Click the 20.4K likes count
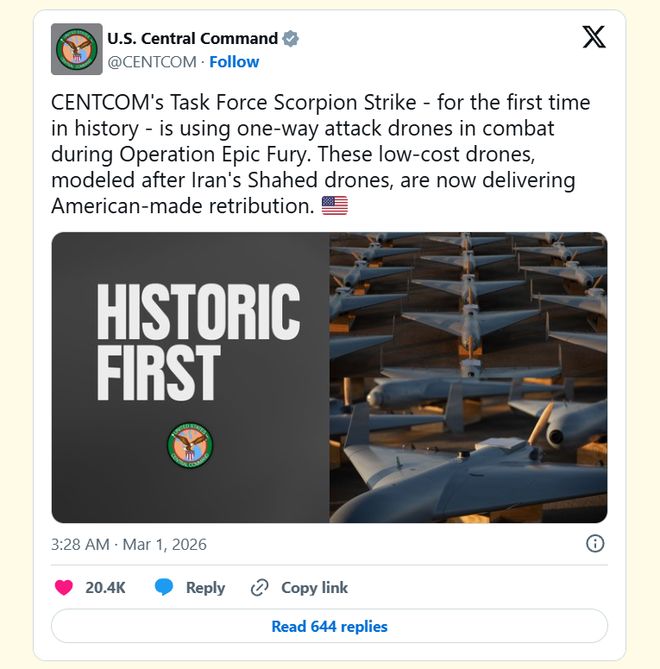Image resolution: width=660 pixels, height=669 pixels. [105, 588]
